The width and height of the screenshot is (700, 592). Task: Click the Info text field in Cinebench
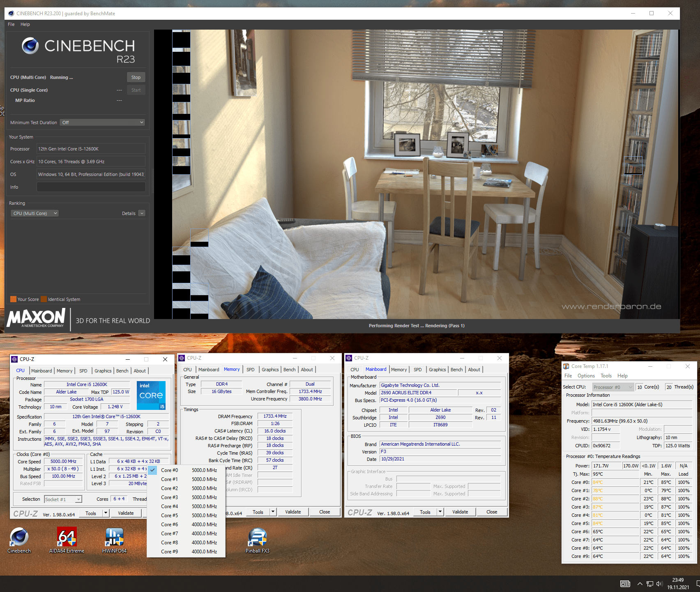(x=91, y=187)
